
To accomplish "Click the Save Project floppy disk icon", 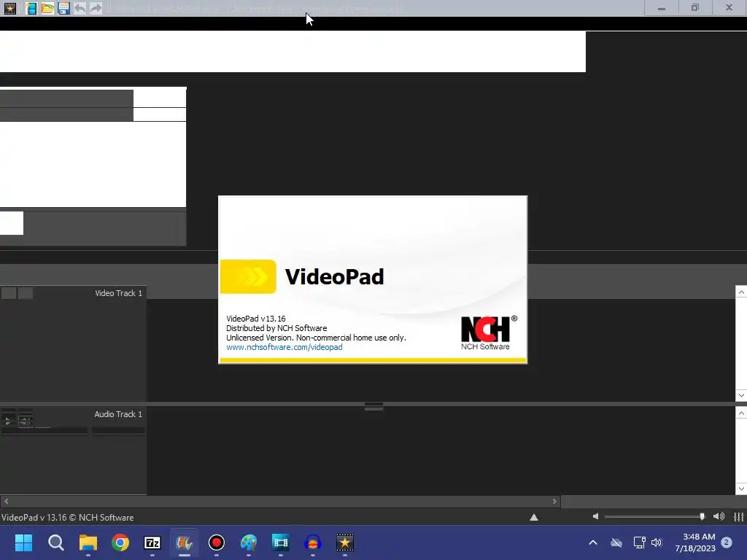I will pyautogui.click(x=63, y=8).
